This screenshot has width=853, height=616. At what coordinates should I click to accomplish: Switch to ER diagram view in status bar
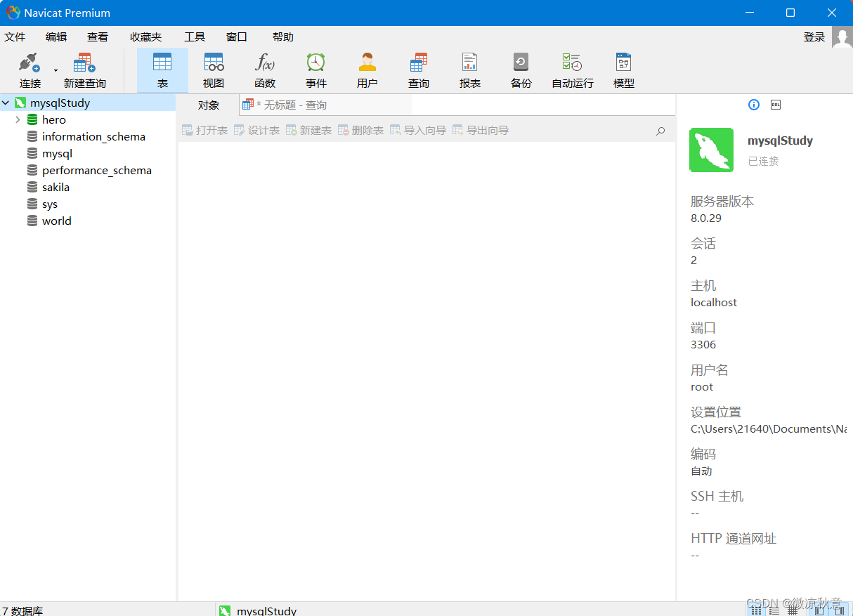793,610
